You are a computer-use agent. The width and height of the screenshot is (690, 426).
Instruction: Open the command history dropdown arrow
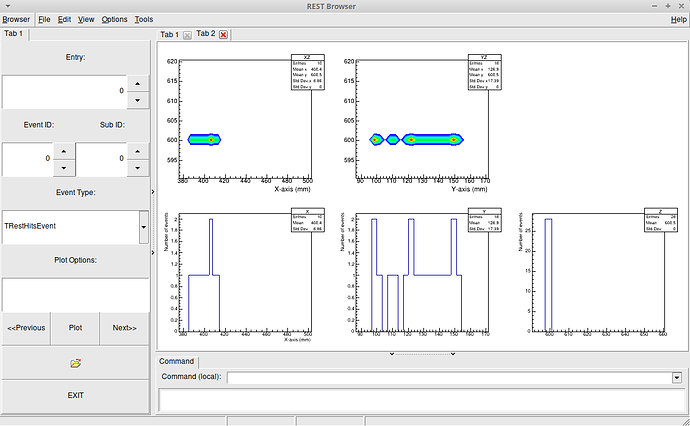[x=677, y=378]
